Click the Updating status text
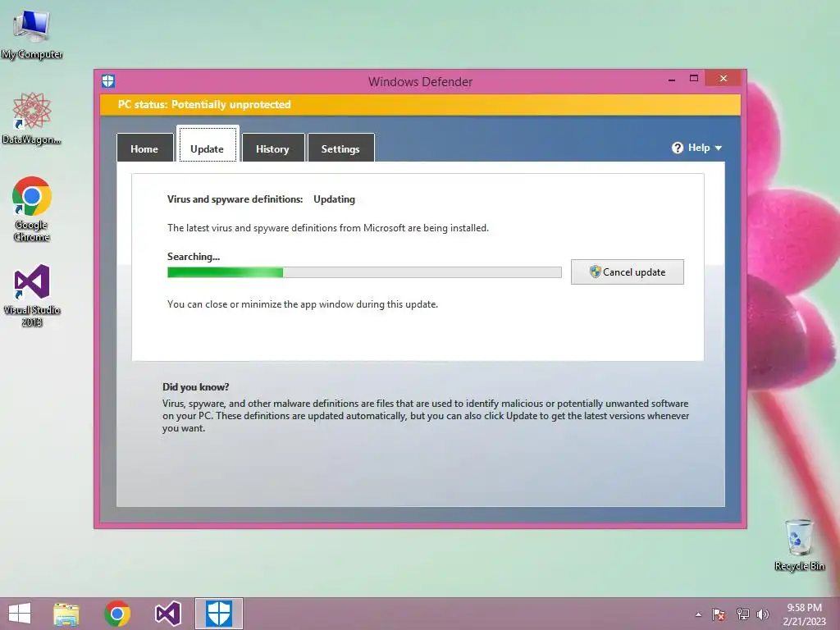Viewport: 840px width, 630px height. pos(335,199)
